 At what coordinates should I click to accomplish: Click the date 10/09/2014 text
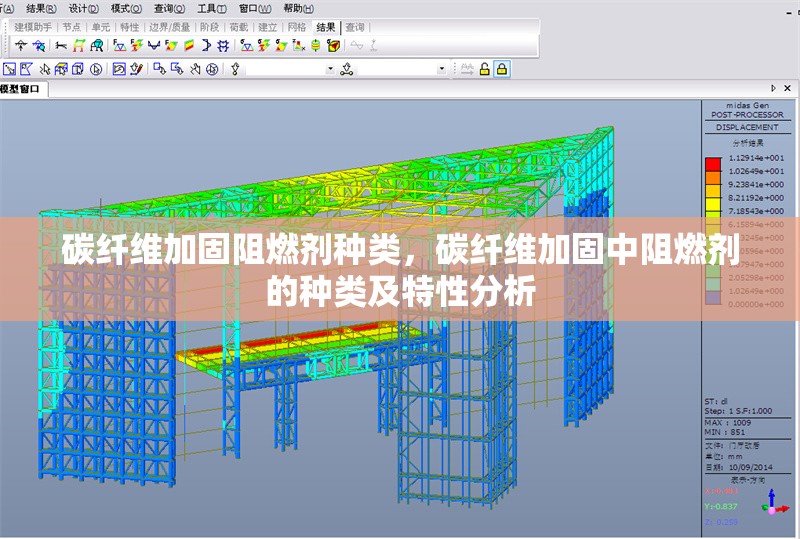pos(751,467)
